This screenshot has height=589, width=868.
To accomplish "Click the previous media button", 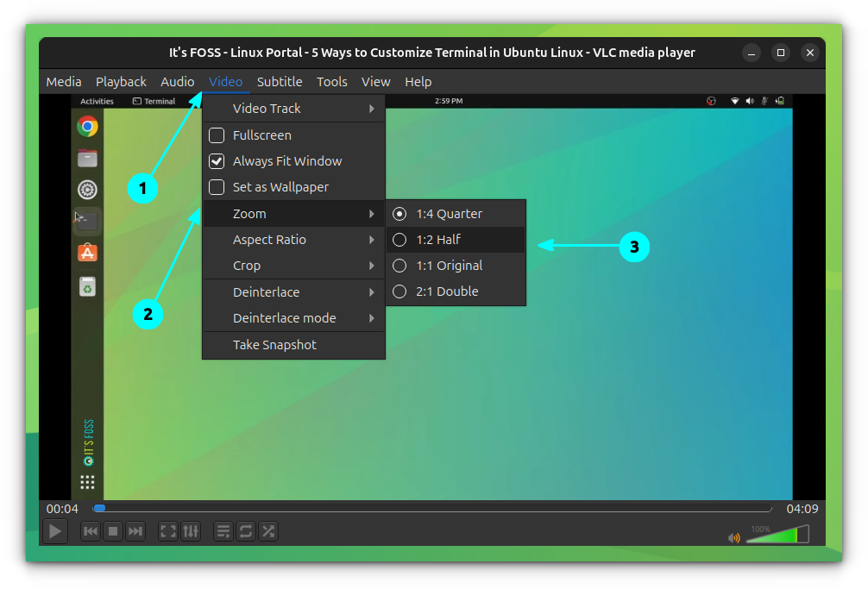I will coord(91,531).
